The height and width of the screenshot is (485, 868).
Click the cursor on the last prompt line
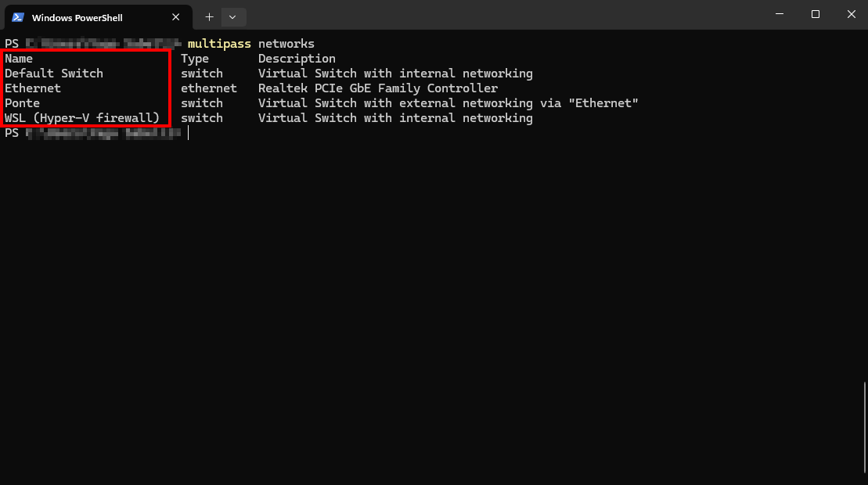click(189, 133)
